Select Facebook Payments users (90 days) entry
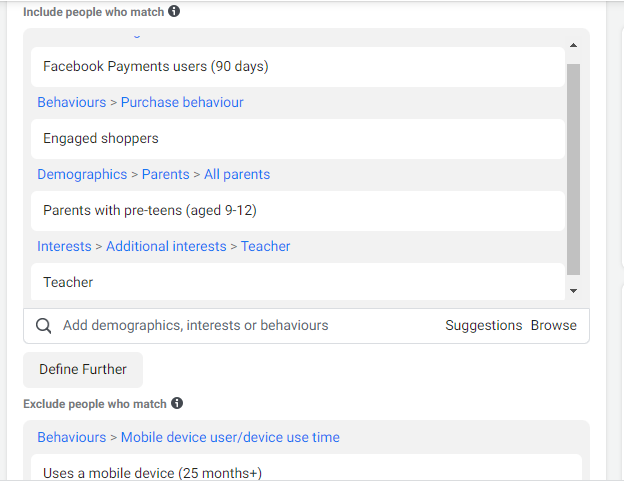The image size is (624, 492). pyautogui.click(x=155, y=66)
